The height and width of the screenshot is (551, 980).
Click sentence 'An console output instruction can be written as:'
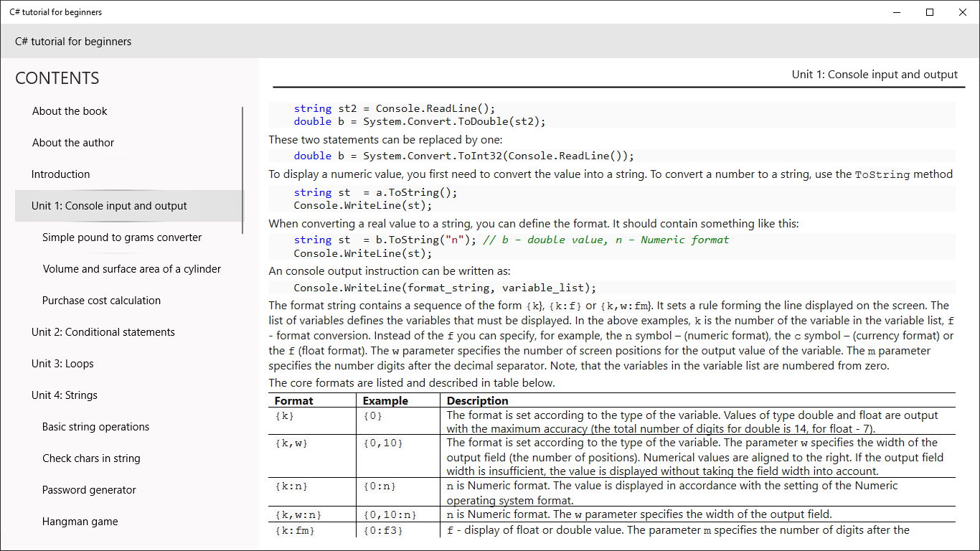(x=390, y=271)
